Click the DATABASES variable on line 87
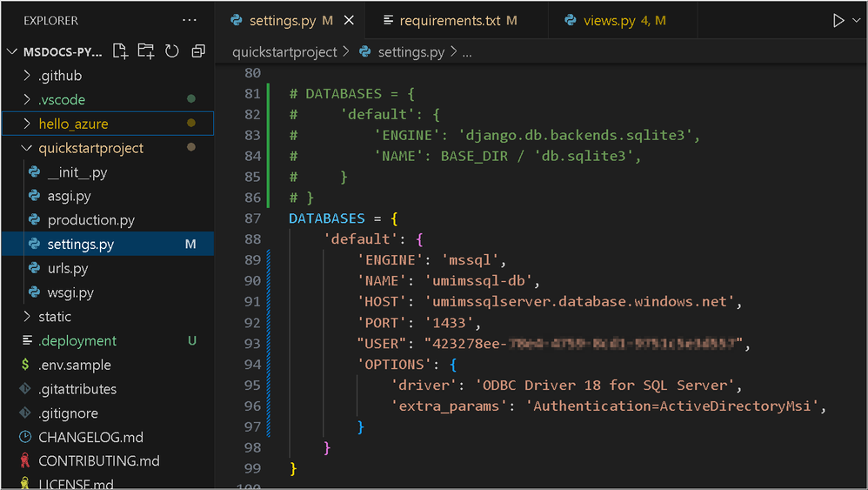 (327, 218)
